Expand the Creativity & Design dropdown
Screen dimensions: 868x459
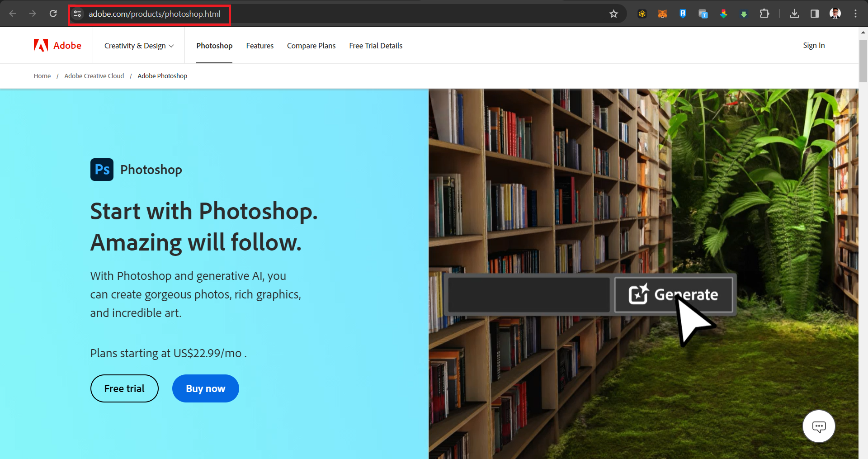click(x=138, y=45)
